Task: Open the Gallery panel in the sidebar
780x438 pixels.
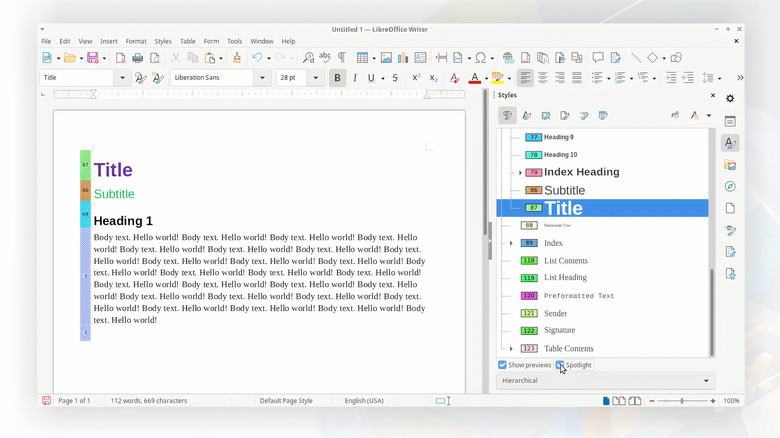Action: click(730, 164)
